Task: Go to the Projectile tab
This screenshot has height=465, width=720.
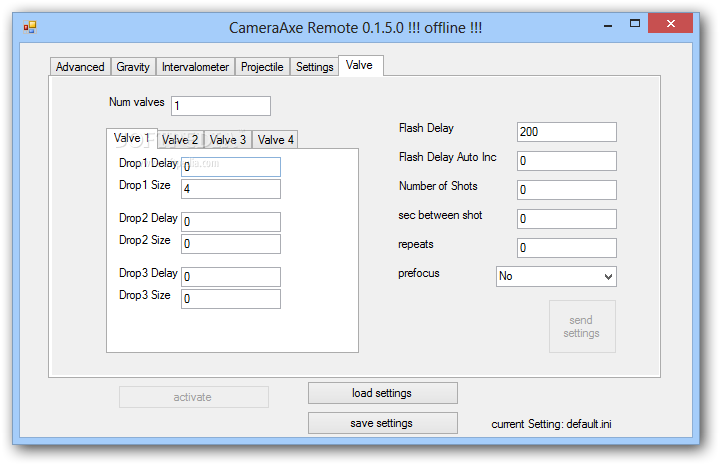Action: pyautogui.click(x=262, y=67)
